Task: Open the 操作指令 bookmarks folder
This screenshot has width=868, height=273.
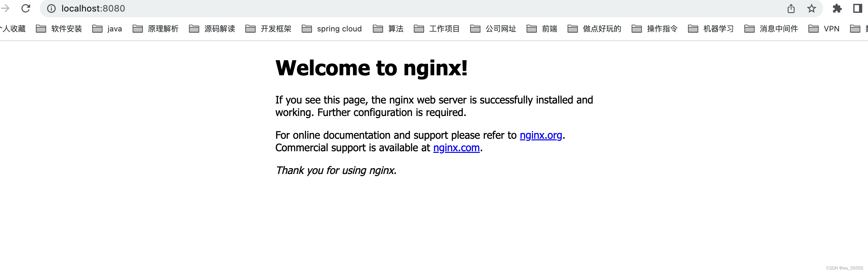Action: (654, 29)
